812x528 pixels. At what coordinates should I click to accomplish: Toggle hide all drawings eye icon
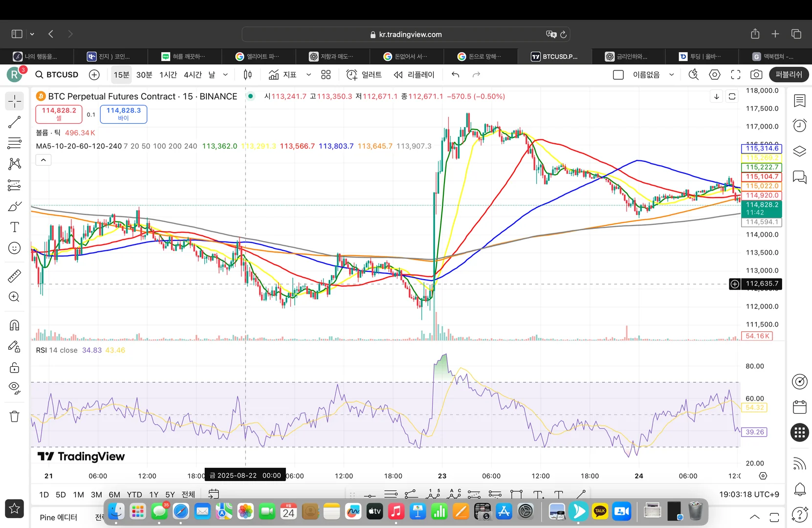tap(15, 388)
